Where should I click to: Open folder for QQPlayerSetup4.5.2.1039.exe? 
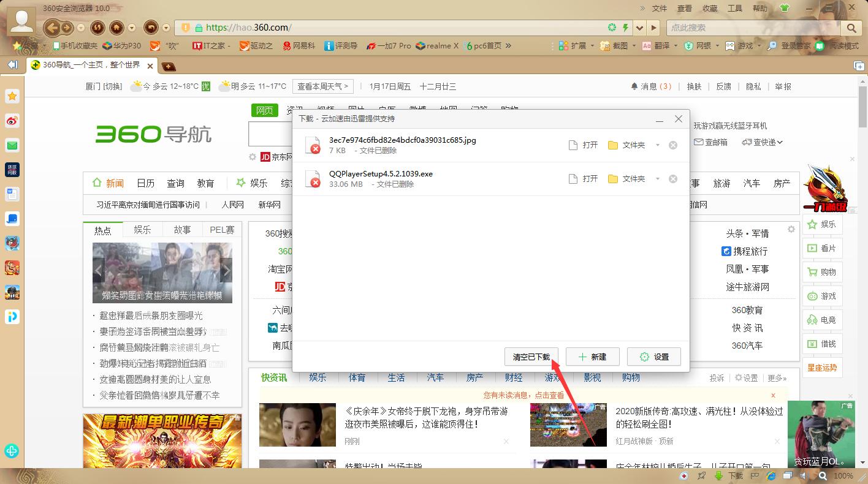point(626,178)
